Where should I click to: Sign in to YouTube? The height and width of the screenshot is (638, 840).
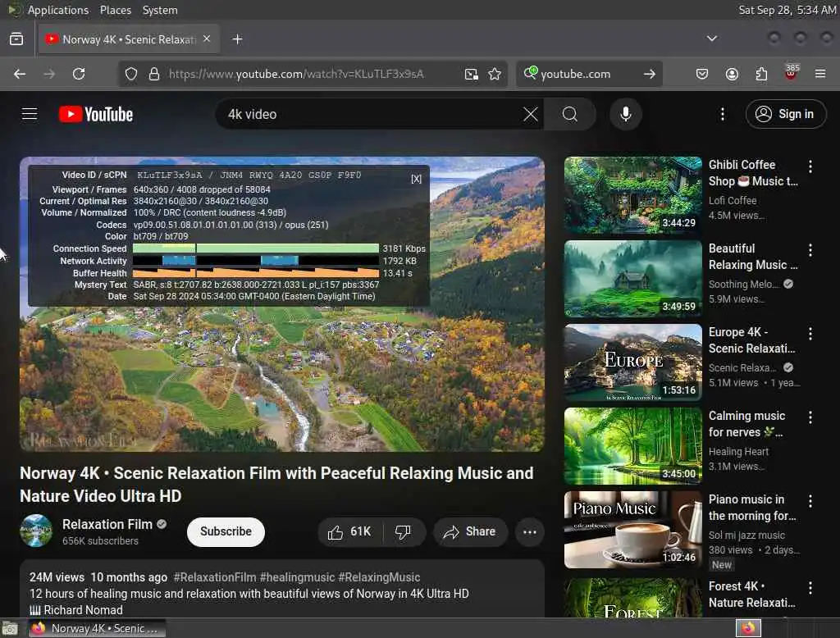(x=785, y=114)
